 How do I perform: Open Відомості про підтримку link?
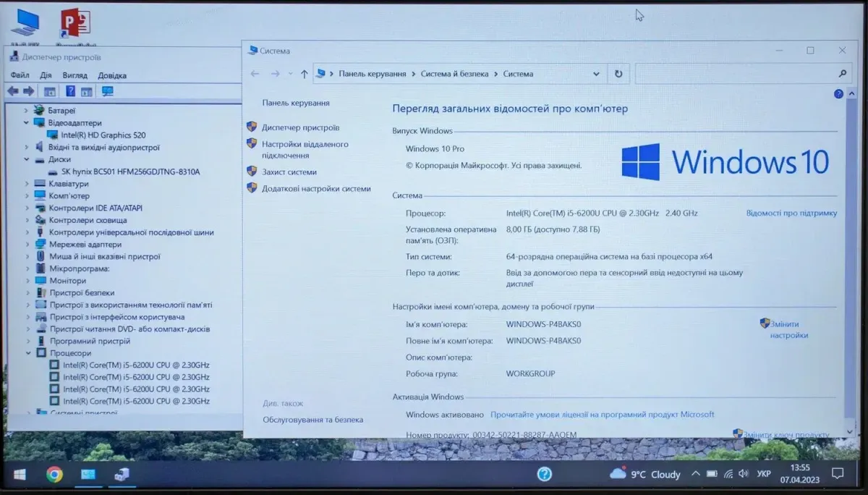pos(791,213)
